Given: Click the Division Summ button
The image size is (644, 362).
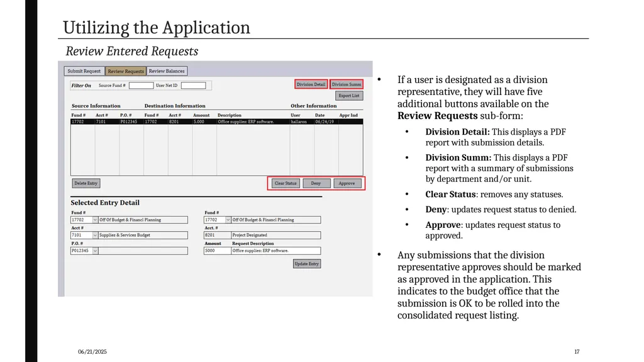Looking at the screenshot, I should tap(347, 84).
